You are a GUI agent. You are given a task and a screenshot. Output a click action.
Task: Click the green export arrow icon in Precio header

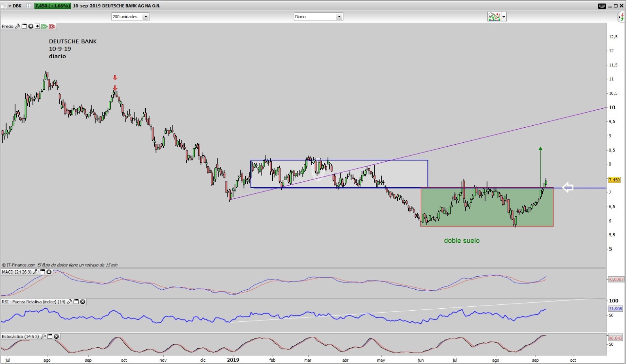coord(44,26)
